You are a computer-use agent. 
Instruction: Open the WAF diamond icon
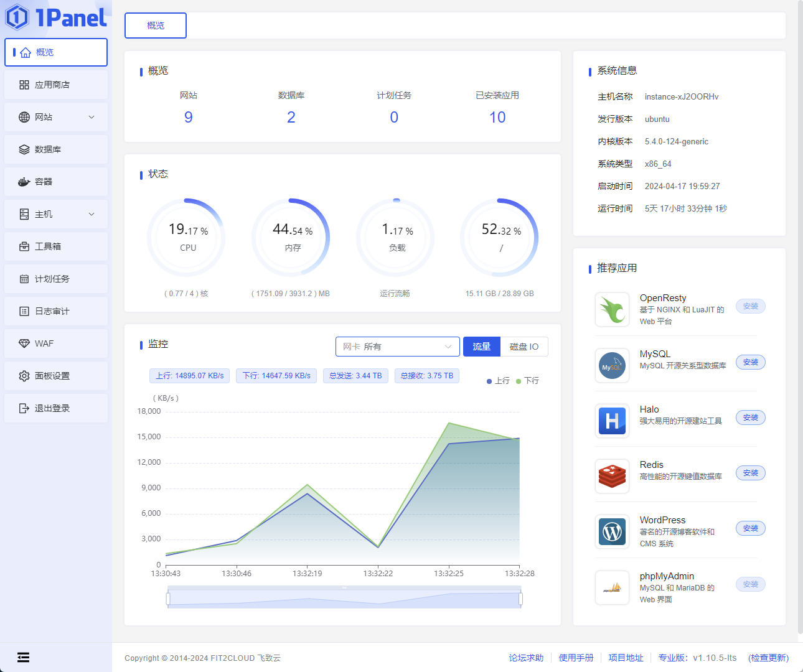click(x=24, y=343)
